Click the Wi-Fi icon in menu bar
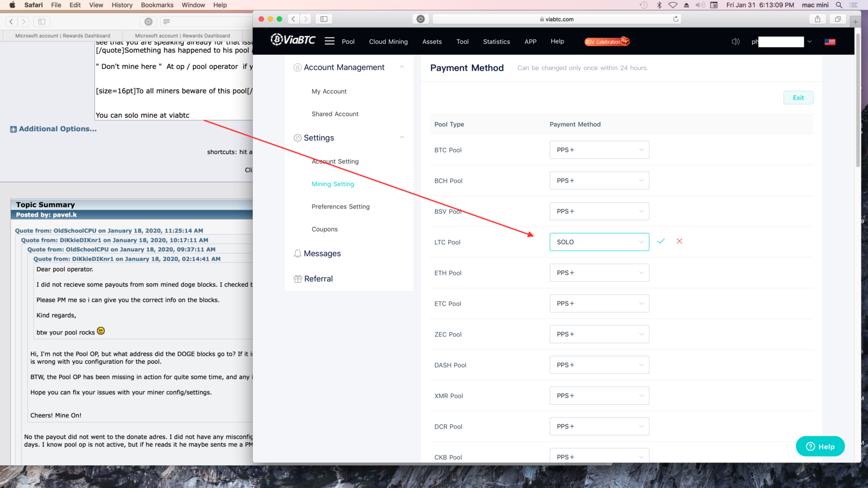Viewport: 868px width, 488px height. coord(673,5)
